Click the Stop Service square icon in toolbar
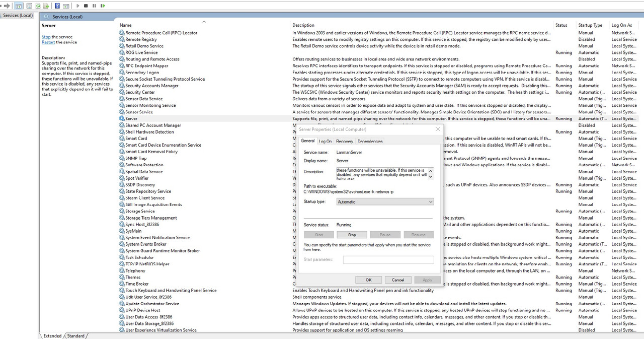This screenshot has width=644, height=339. click(x=86, y=6)
